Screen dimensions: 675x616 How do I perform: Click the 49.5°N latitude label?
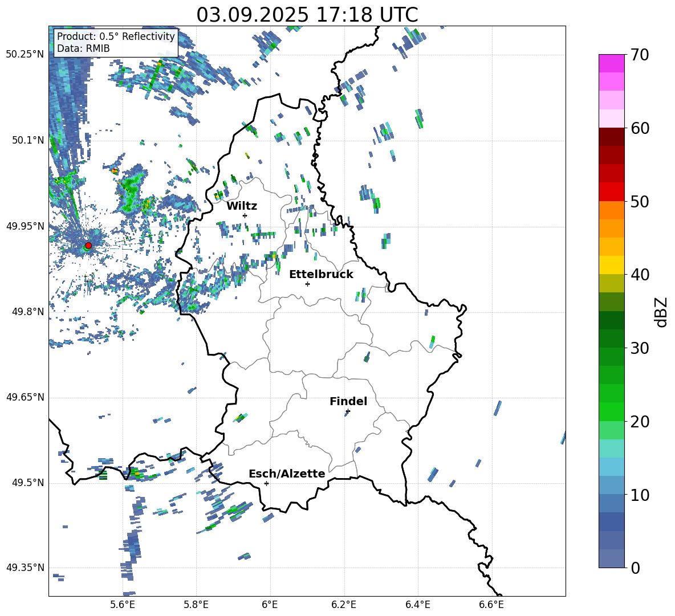[27, 483]
